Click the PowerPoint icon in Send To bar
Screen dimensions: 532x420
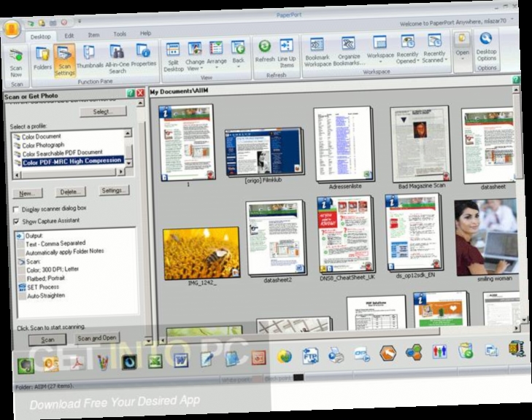tap(258, 357)
